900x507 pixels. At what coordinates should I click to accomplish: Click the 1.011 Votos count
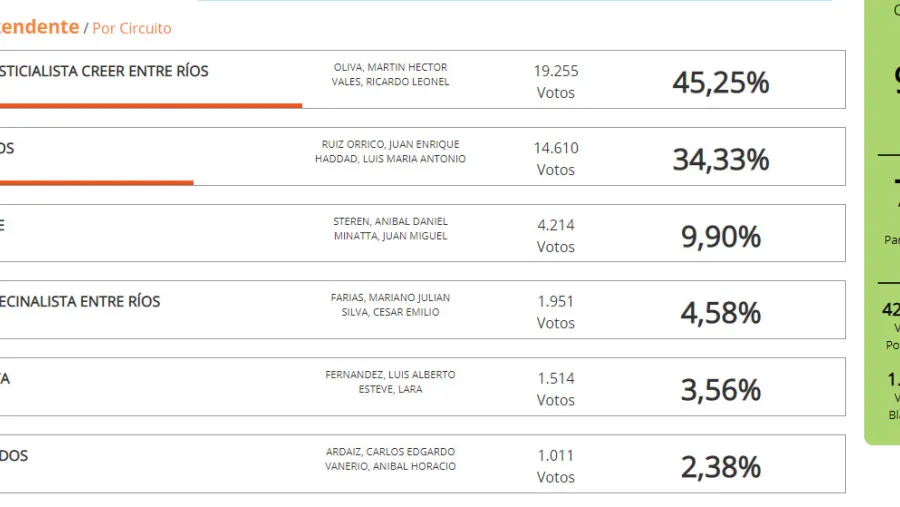pyautogui.click(x=556, y=466)
